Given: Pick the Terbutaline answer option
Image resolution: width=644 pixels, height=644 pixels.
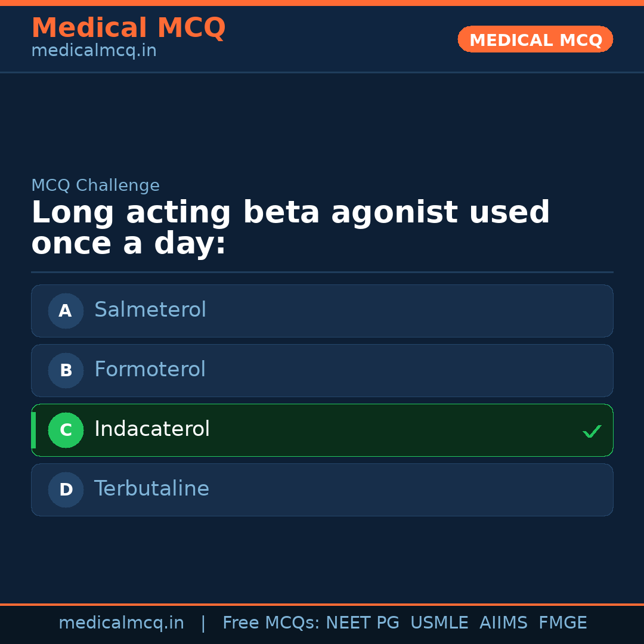Looking at the screenshot, I should click(x=151, y=489).
